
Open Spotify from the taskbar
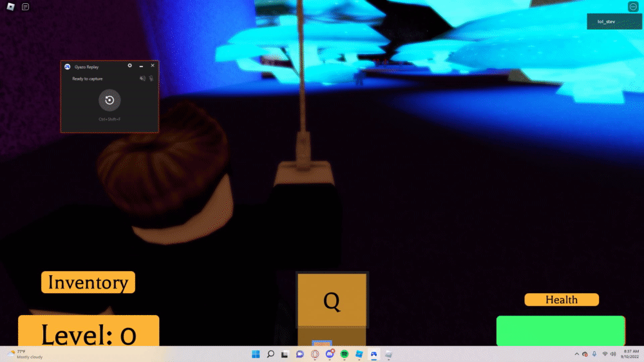point(344,354)
